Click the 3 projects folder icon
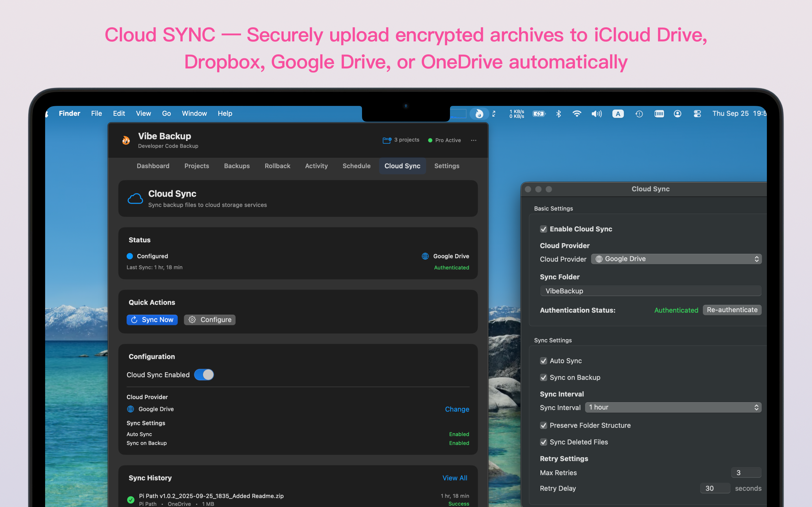Image resolution: width=812 pixels, height=507 pixels. [387, 140]
